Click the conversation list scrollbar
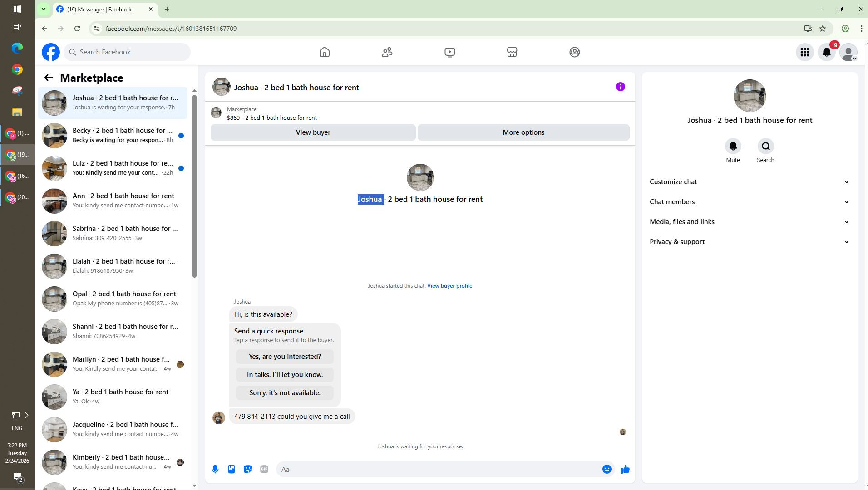The width and height of the screenshot is (868, 490). (x=194, y=186)
